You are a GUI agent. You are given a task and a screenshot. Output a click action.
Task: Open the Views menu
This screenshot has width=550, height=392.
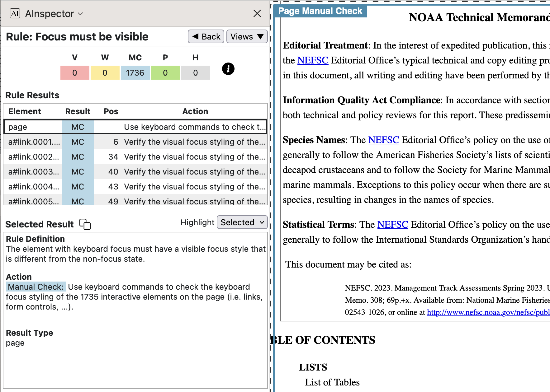247,36
